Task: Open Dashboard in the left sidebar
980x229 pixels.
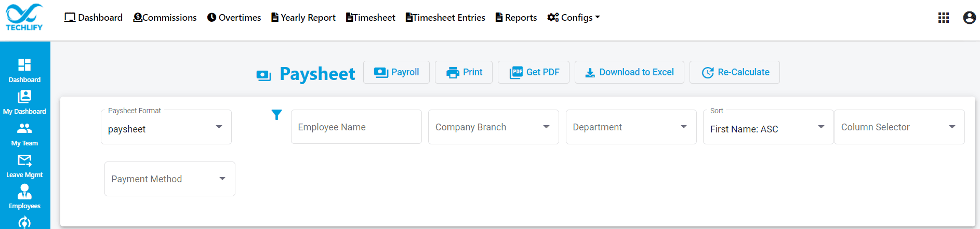Action: coord(24,71)
